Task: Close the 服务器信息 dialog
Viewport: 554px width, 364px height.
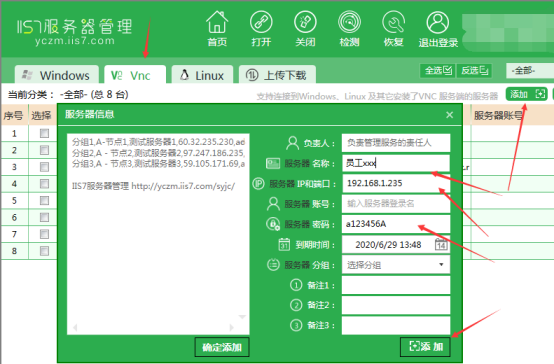Action: 449,115
